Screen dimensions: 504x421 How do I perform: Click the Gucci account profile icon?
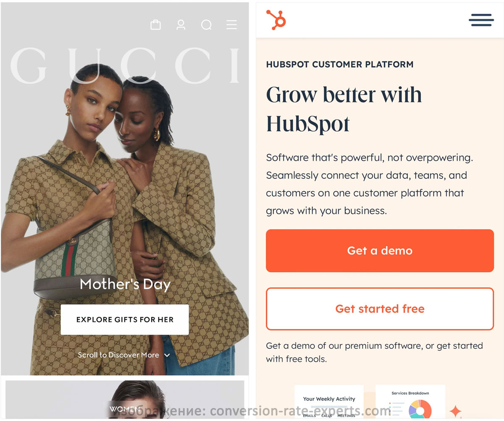(181, 25)
